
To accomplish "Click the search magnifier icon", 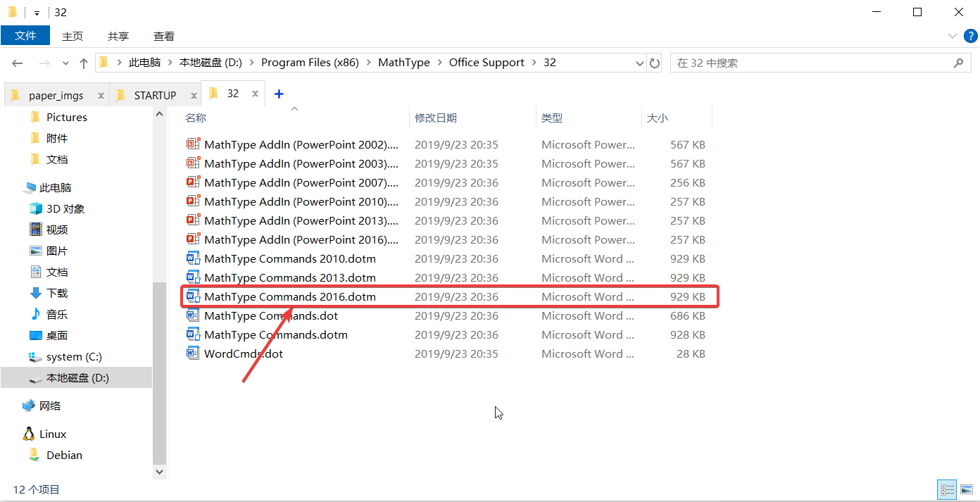I will click(958, 63).
